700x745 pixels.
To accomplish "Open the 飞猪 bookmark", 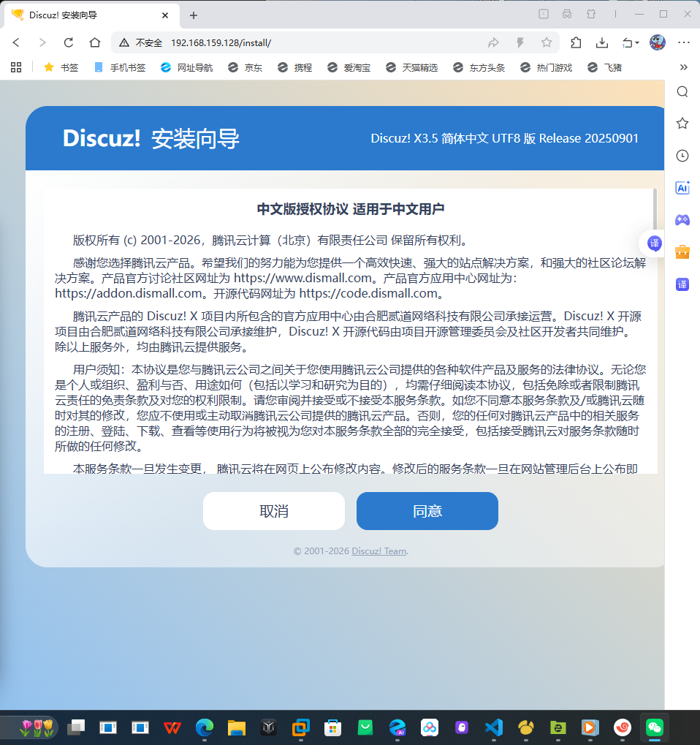I will coord(604,67).
